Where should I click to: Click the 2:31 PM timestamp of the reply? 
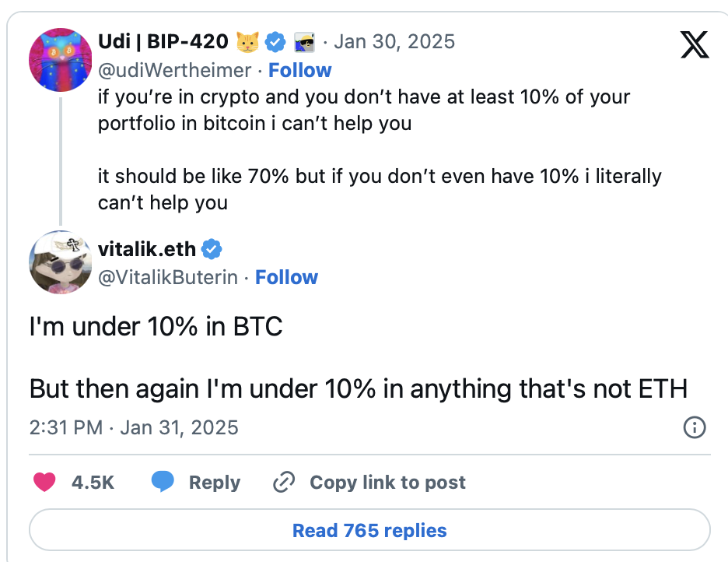point(65,427)
